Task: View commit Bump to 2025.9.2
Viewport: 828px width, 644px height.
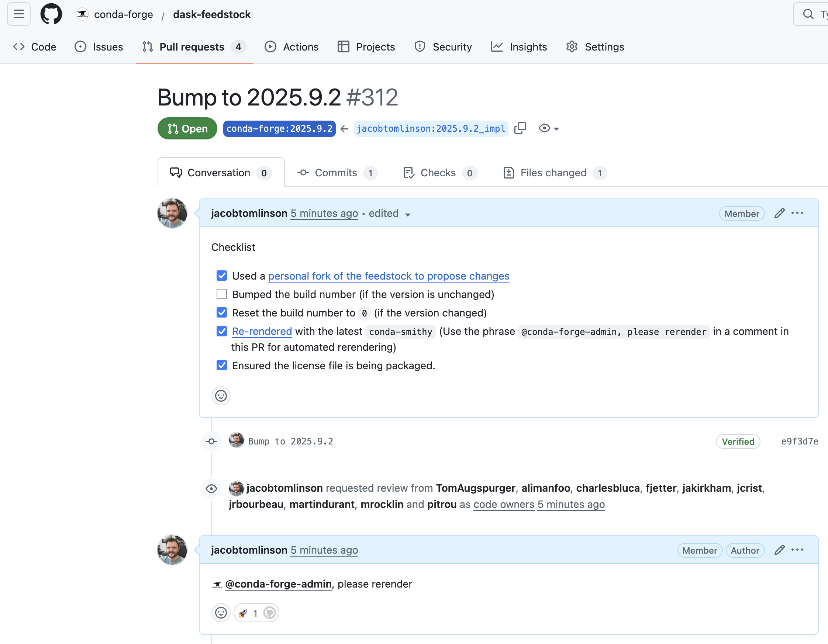Action: [290, 441]
